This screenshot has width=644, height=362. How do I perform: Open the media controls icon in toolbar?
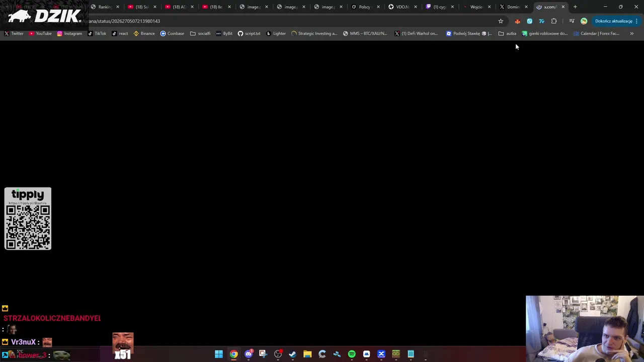click(x=572, y=21)
